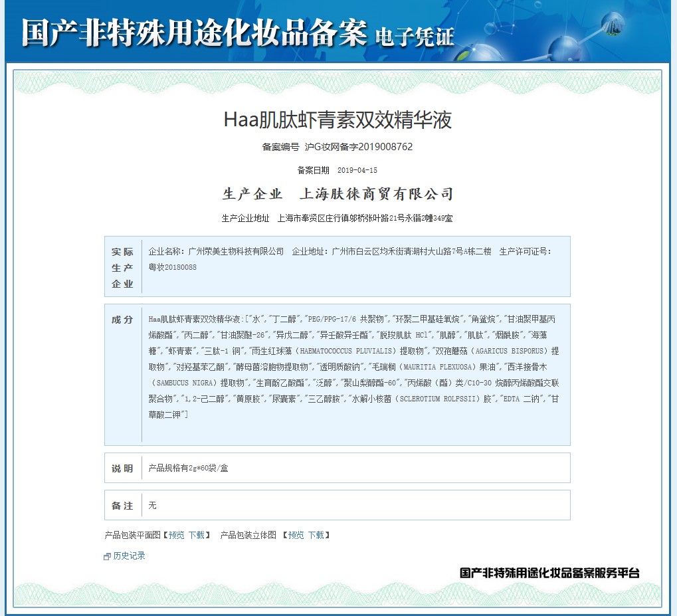Click the 企业名称 广州荣美生物科技有限公司 text

click(217, 251)
